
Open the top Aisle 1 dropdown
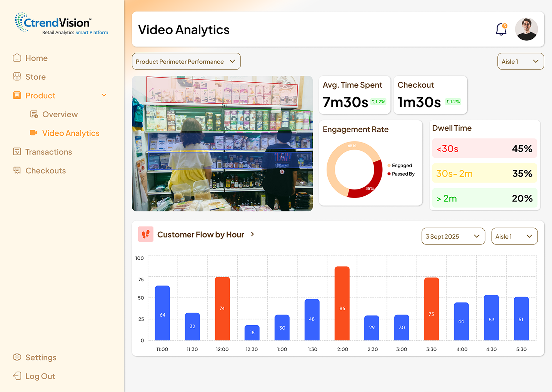pos(520,61)
